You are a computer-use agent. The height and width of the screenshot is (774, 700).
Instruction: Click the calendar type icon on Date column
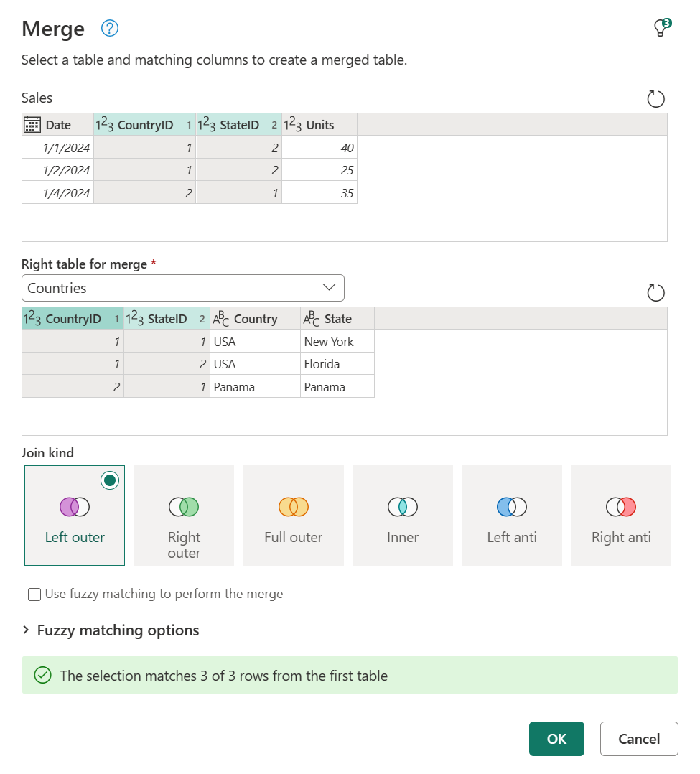[x=32, y=124]
